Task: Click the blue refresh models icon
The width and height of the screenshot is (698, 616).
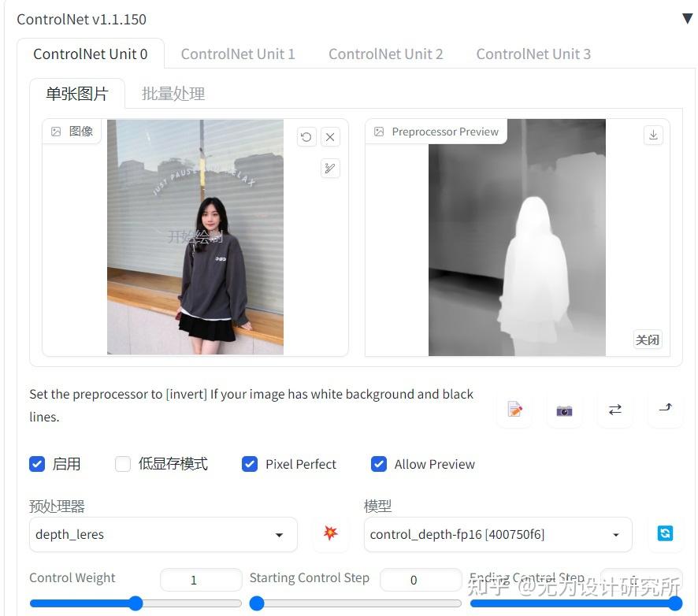Action: [x=665, y=533]
